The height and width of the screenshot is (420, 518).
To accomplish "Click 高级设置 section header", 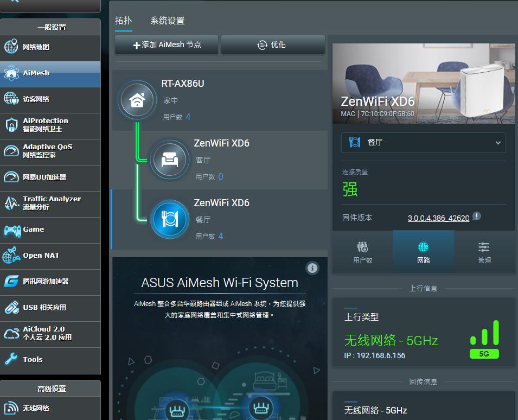I will pos(52,389).
